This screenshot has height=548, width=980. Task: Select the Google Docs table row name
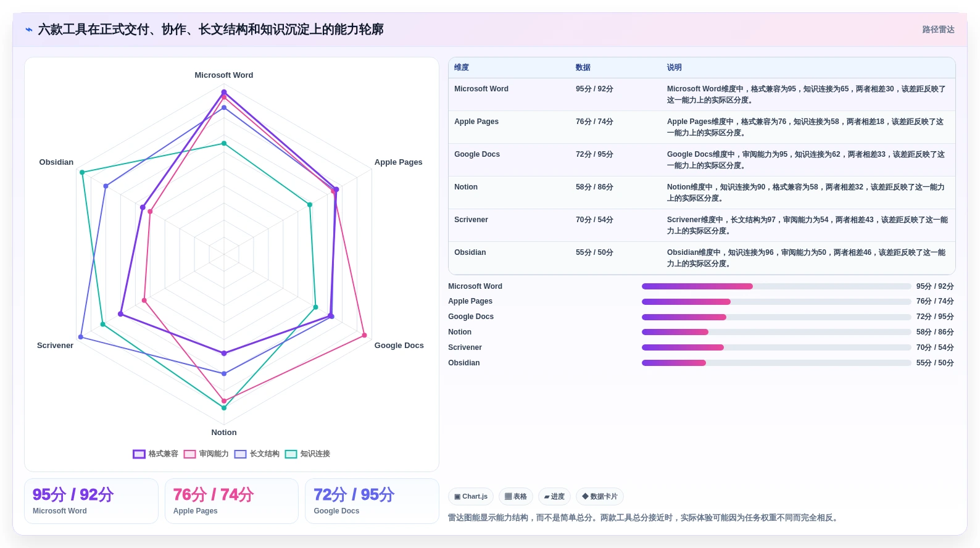pyautogui.click(x=477, y=154)
